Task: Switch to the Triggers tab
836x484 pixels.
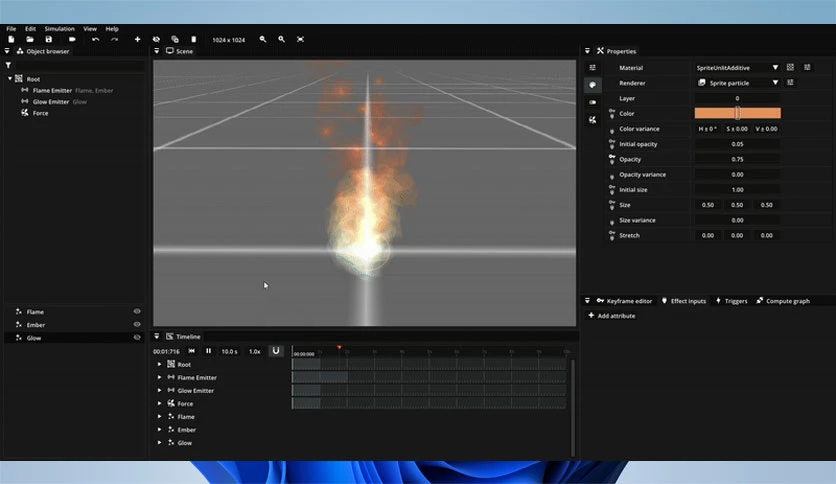Action: tap(731, 301)
